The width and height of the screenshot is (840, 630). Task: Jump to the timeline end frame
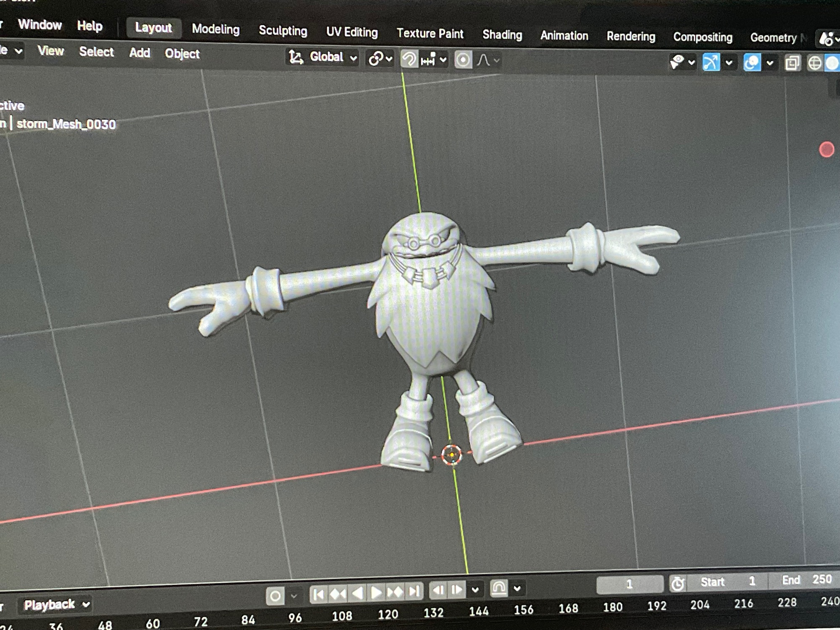point(415,591)
